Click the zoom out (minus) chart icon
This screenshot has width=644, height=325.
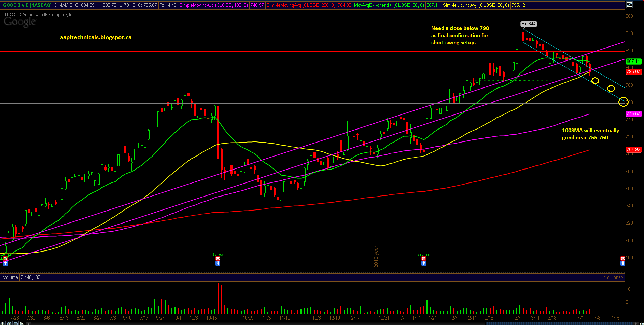click(x=15, y=323)
